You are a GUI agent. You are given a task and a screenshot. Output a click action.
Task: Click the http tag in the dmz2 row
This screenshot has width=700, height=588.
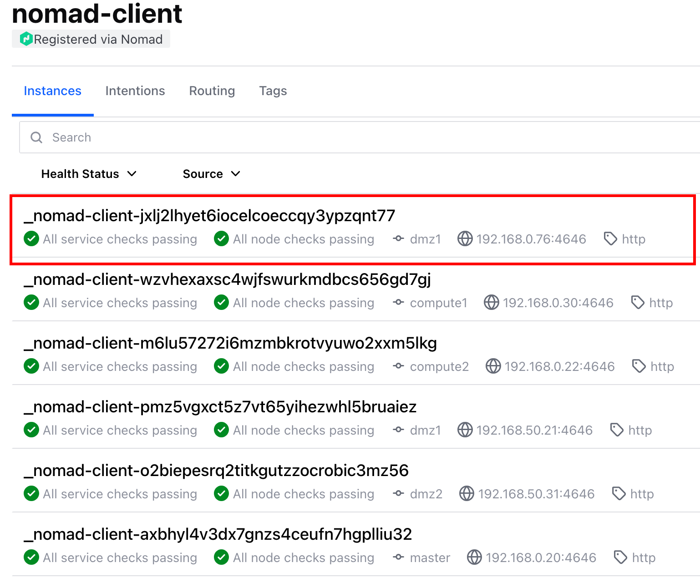(x=642, y=494)
